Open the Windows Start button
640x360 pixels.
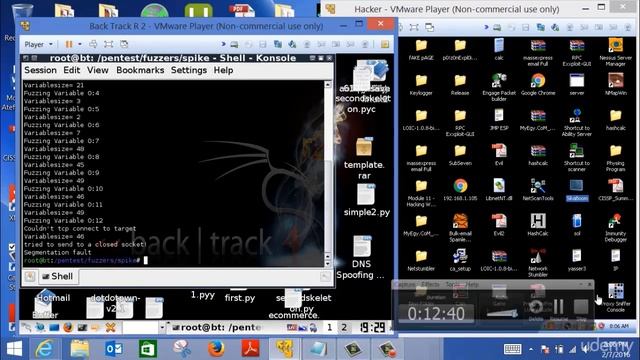pos(14,349)
